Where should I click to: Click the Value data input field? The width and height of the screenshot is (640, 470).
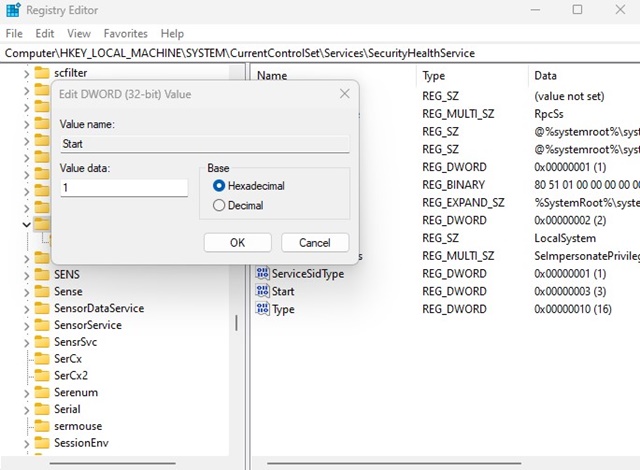tap(124, 188)
